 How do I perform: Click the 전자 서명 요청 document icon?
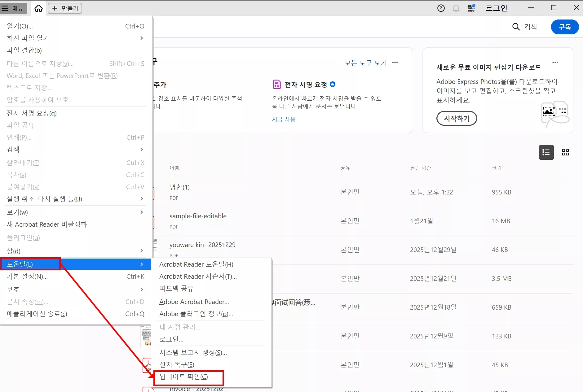[276, 84]
